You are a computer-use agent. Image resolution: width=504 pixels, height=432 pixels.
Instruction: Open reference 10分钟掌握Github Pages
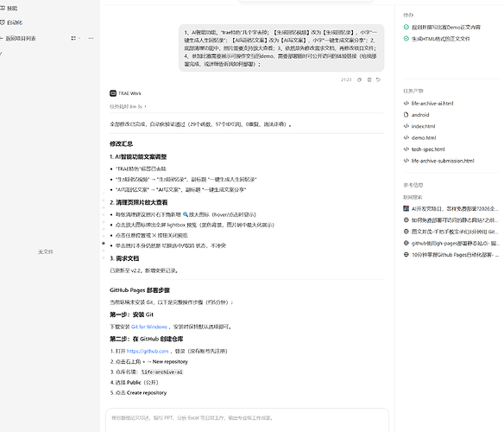455,255
